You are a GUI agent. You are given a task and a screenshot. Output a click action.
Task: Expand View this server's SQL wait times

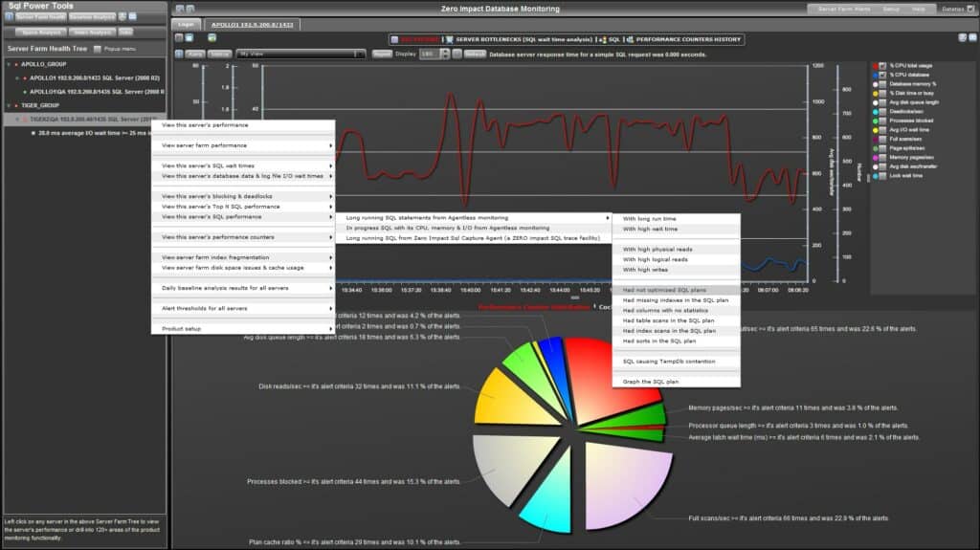click(x=243, y=165)
